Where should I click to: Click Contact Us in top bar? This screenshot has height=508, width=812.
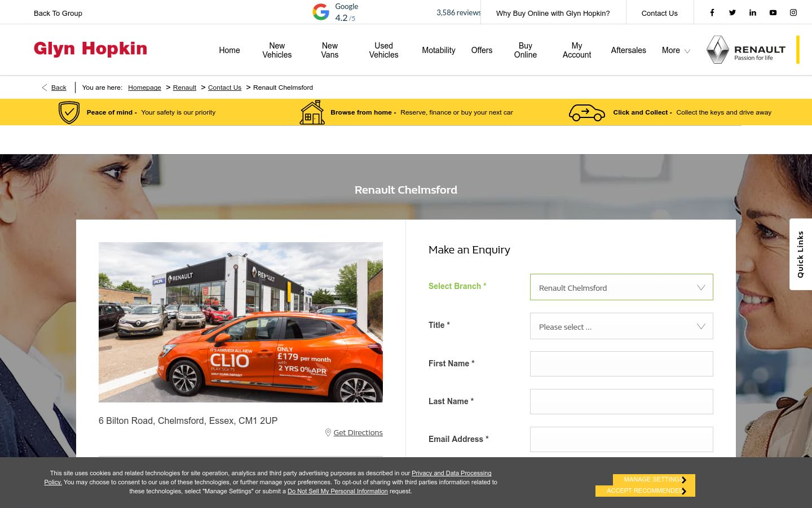click(659, 13)
